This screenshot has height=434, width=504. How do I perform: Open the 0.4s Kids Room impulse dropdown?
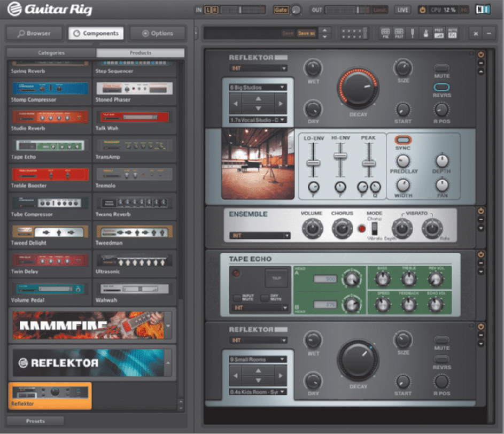click(258, 392)
